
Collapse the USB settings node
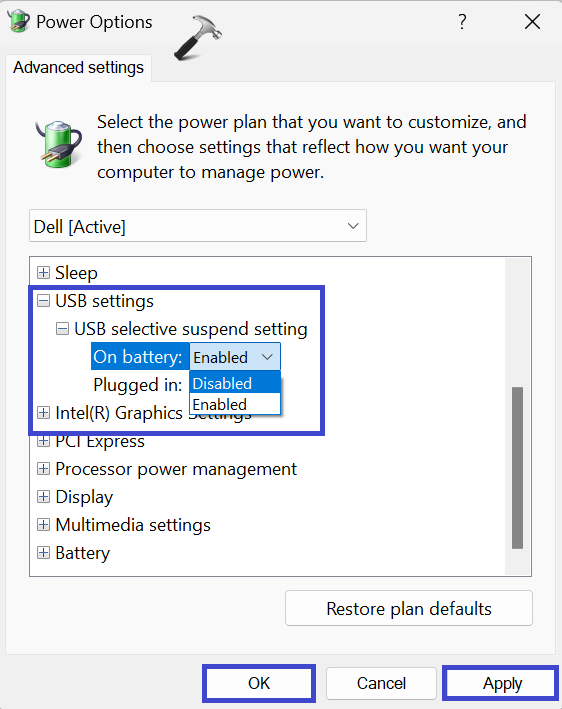tap(43, 301)
